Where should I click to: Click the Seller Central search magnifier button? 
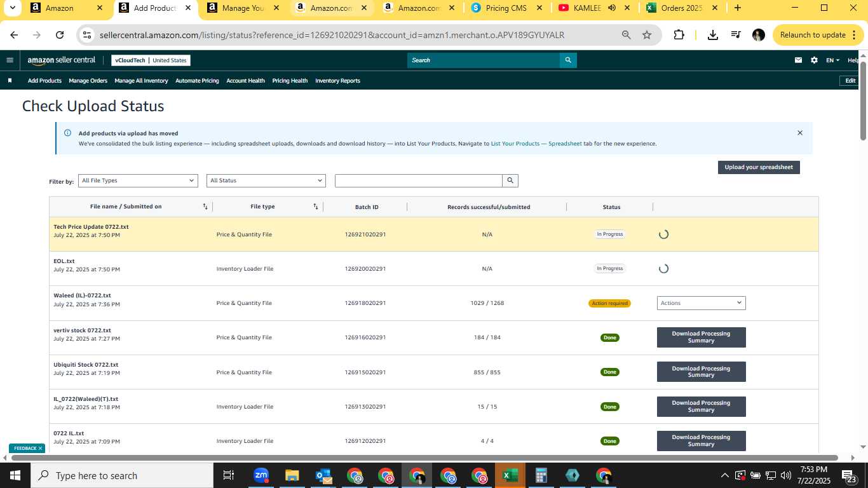click(x=568, y=60)
